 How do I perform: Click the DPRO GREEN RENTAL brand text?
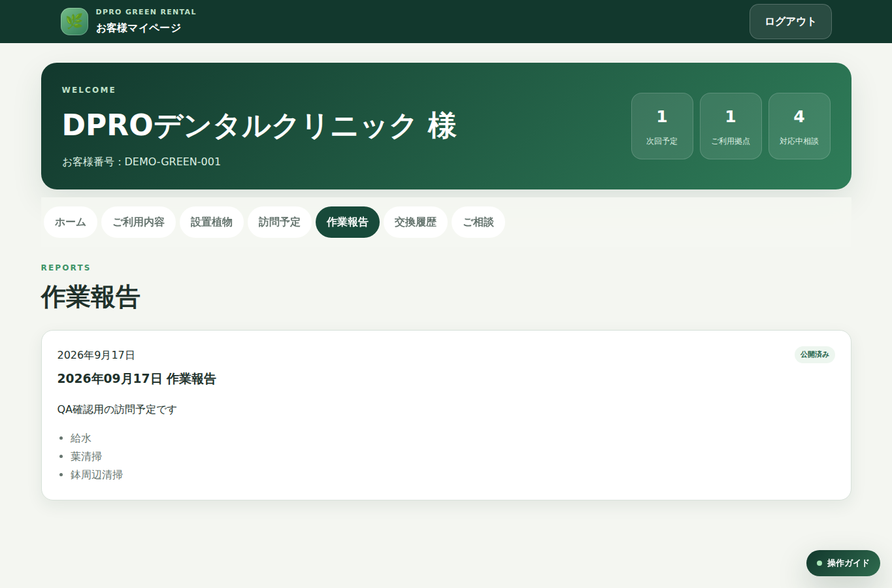146,12
